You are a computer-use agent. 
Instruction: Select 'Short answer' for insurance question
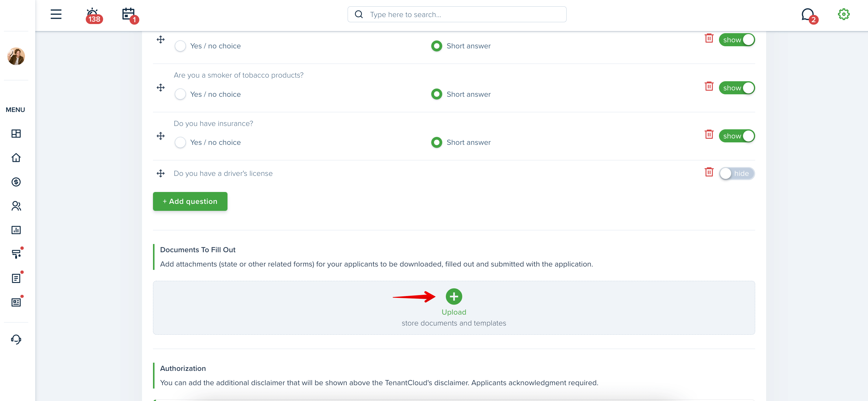(x=436, y=142)
